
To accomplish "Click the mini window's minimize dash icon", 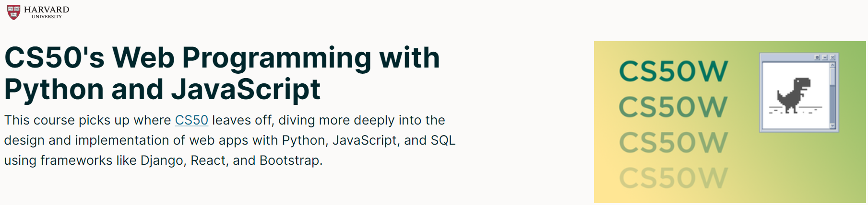I will (825, 57).
